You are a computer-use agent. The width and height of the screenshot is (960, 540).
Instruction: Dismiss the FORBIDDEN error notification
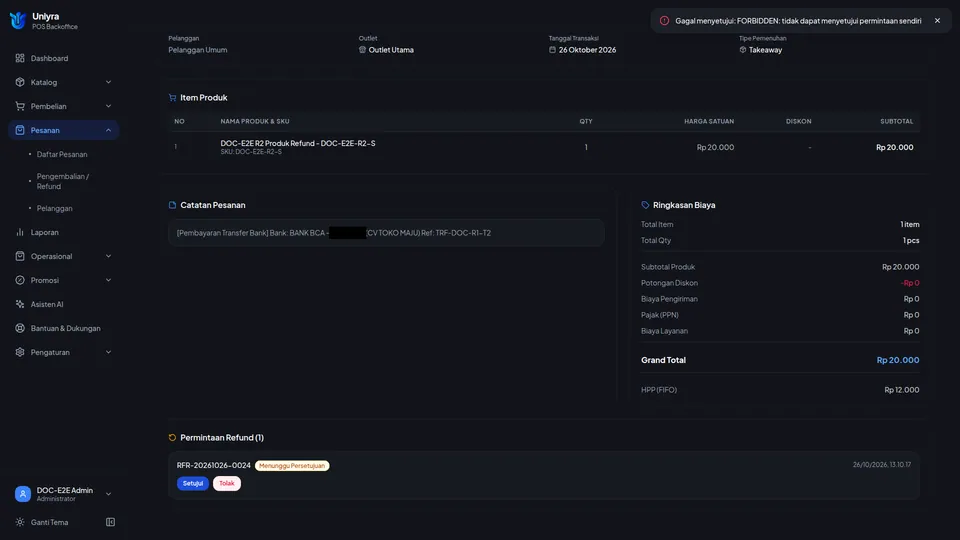937,21
